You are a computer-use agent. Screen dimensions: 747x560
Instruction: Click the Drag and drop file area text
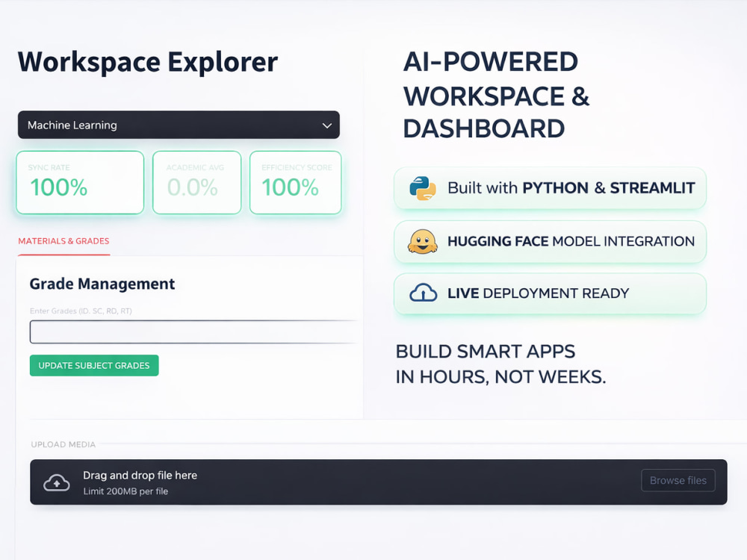click(x=140, y=475)
